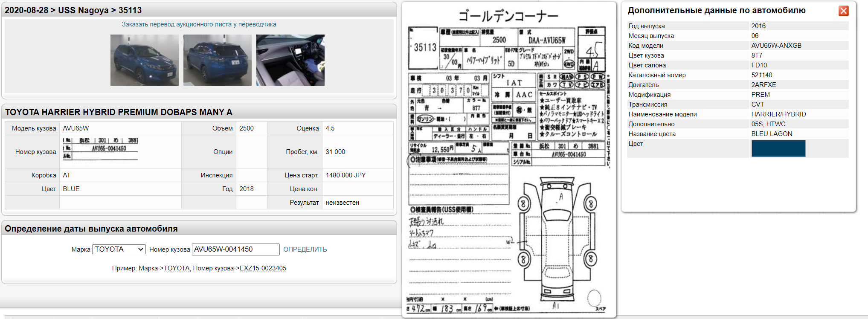Image resolution: width=868 pixels, height=319 pixels.
Task: Select the start price 1480 000 JPY
Action: (345, 175)
